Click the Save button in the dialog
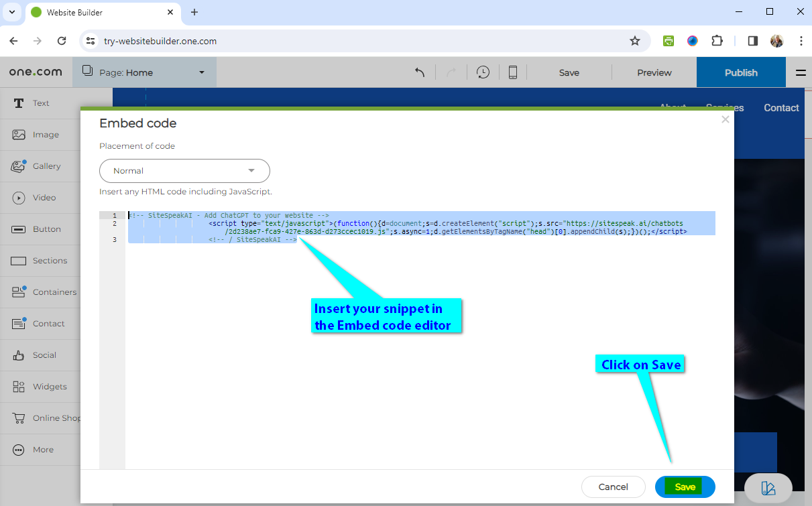The width and height of the screenshot is (812, 506). [685, 487]
